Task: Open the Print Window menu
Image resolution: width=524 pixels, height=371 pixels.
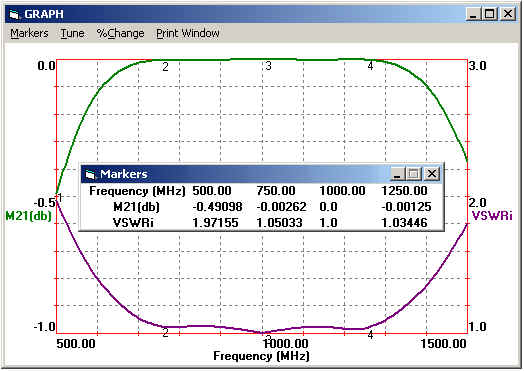Action: pos(188,33)
